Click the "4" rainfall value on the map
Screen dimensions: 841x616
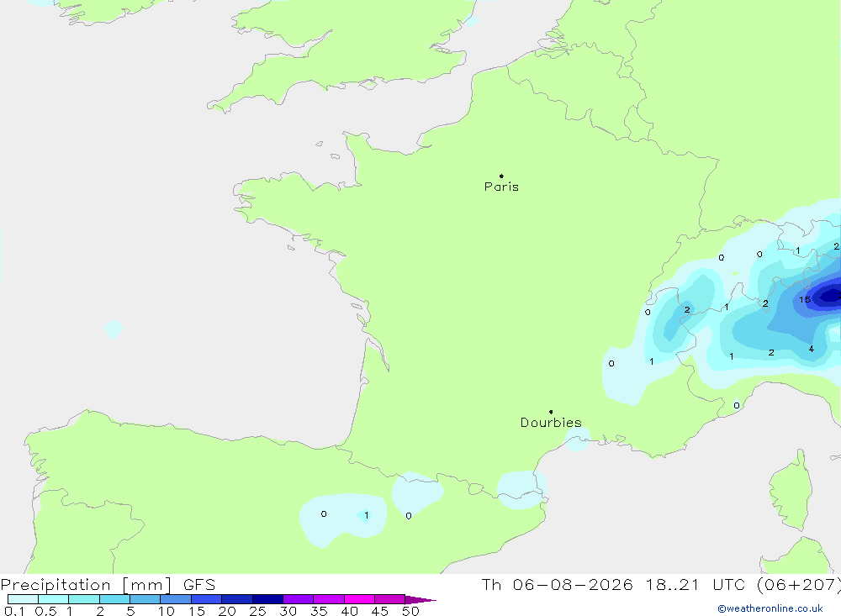[x=811, y=349]
